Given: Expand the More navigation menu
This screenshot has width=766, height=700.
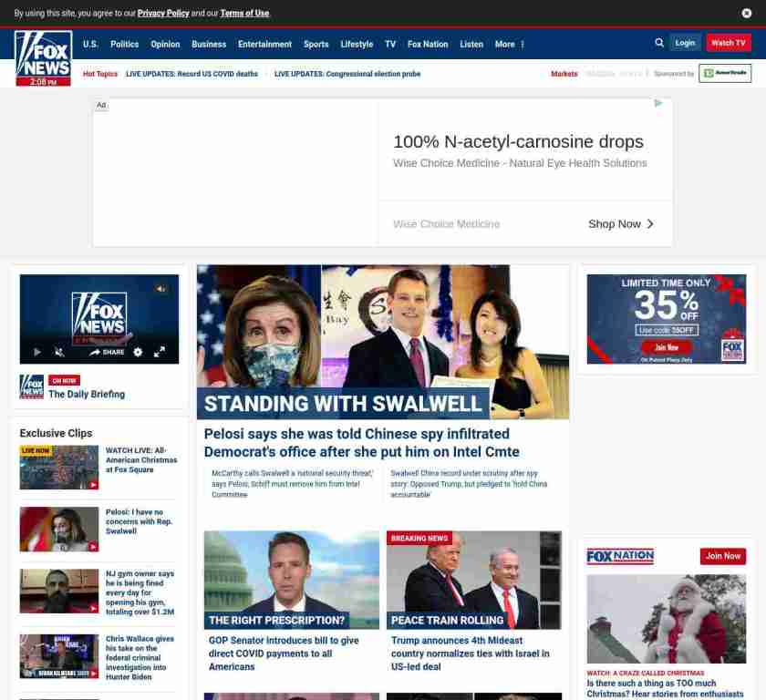Looking at the screenshot, I should coord(509,44).
